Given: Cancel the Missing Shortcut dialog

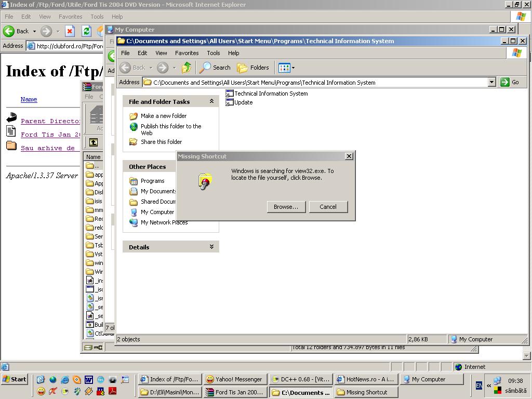Looking at the screenshot, I should coord(328,207).
